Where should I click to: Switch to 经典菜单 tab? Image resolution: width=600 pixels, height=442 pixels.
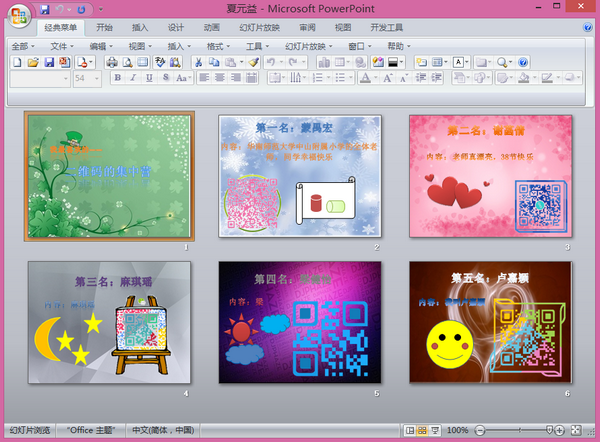pyautogui.click(x=60, y=28)
